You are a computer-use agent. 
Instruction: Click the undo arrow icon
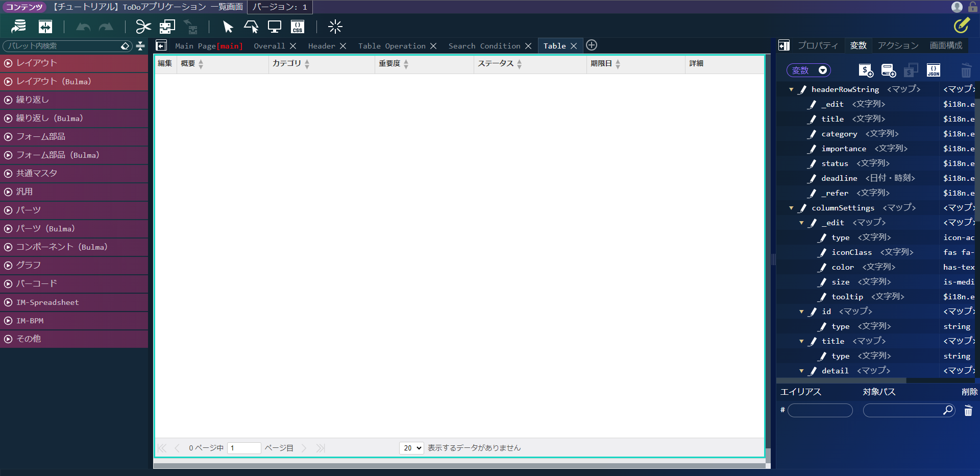[83, 27]
